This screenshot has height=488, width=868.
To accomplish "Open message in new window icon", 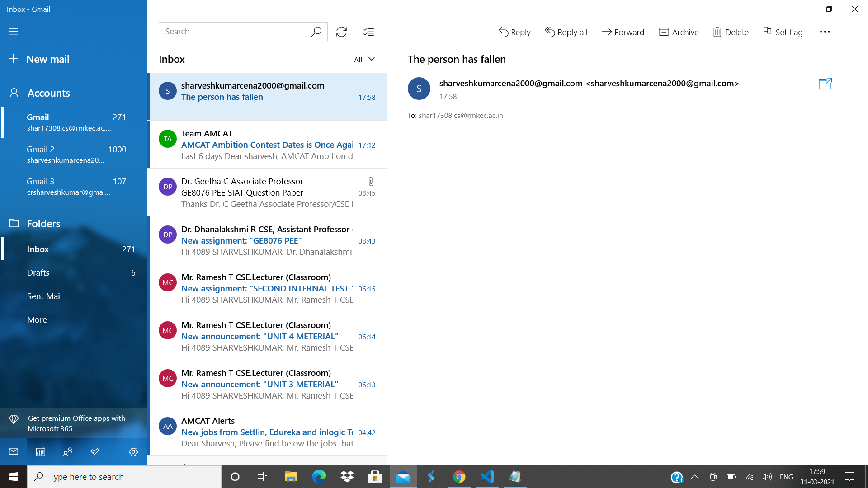I will 825,84.
